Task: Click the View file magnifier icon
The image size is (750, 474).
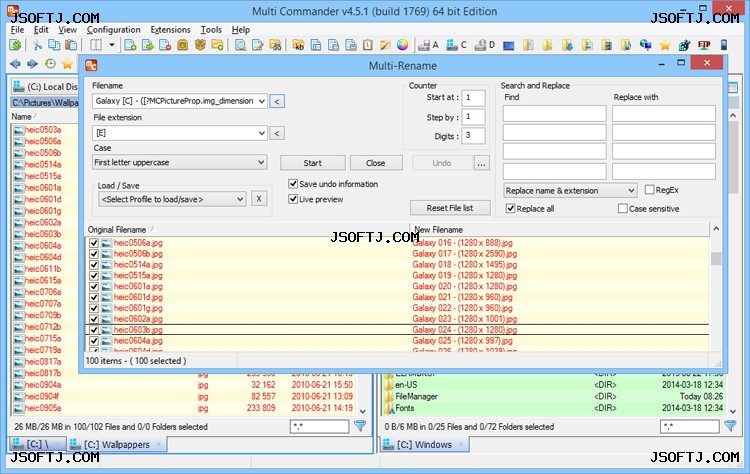Action: [241, 45]
